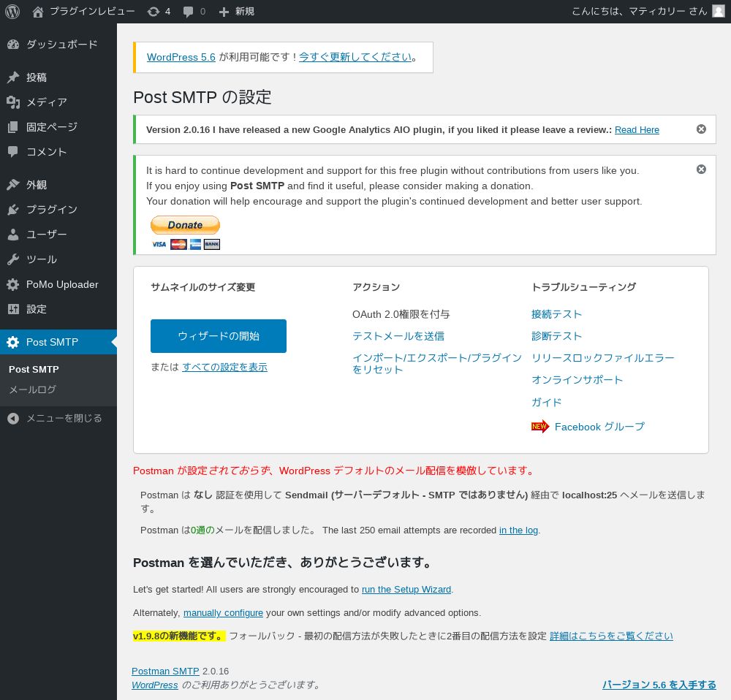Image resolution: width=731 pixels, height=700 pixels.
Task: Open 固定ページ menu item
Action: pos(52,126)
